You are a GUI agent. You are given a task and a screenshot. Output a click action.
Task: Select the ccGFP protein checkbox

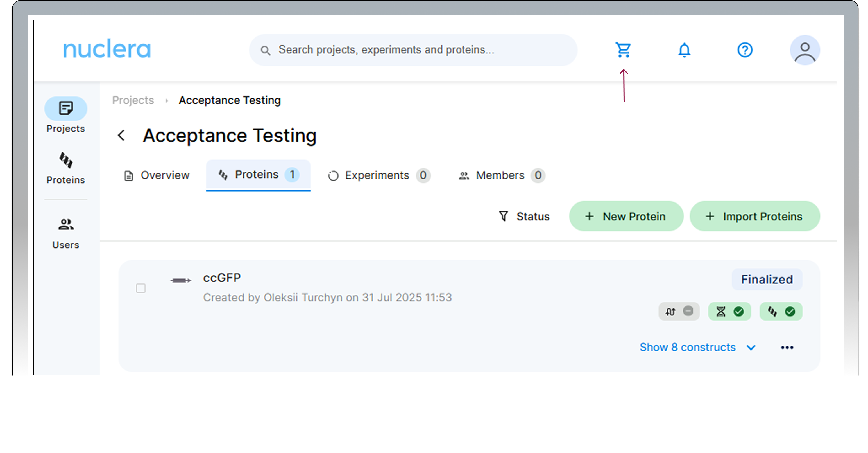[141, 288]
